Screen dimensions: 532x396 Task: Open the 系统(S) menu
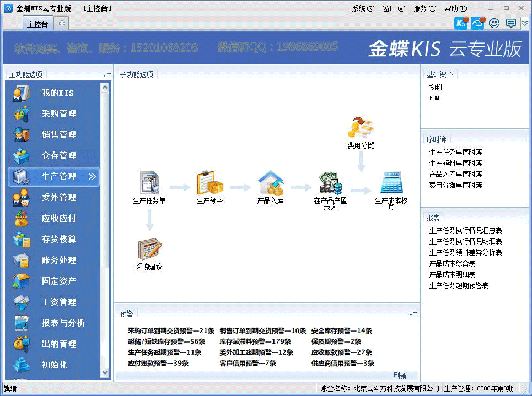coord(363,8)
